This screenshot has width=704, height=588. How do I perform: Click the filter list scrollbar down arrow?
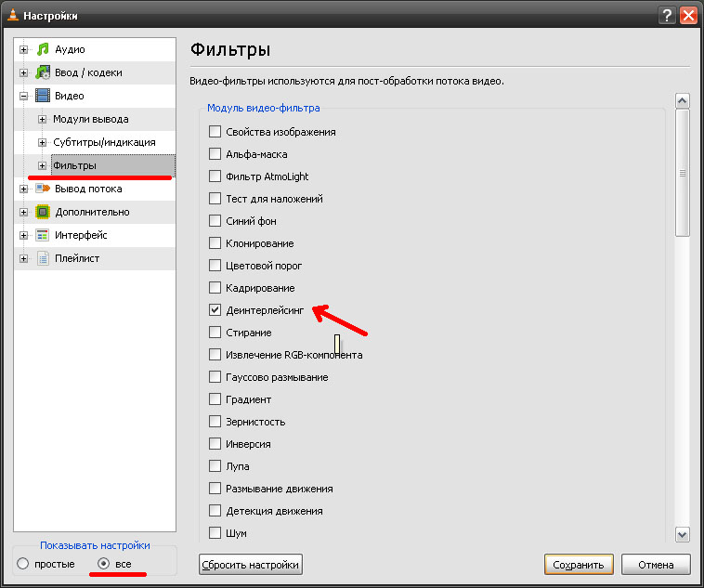point(683,534)
